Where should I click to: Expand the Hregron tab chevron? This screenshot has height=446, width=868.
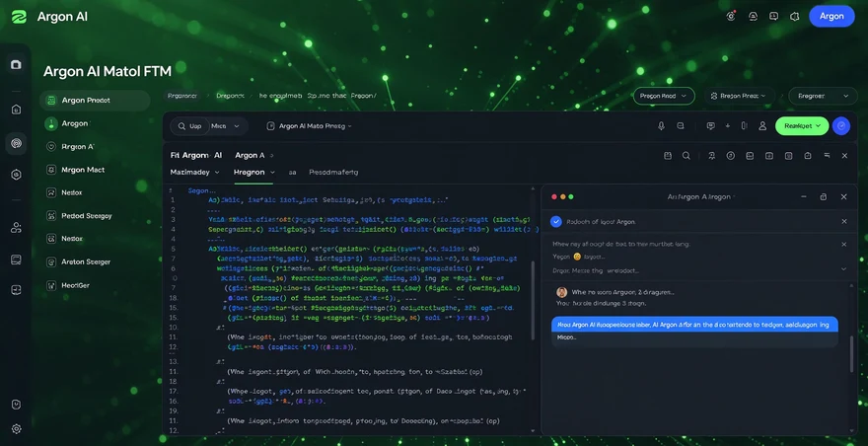point(271,173)
